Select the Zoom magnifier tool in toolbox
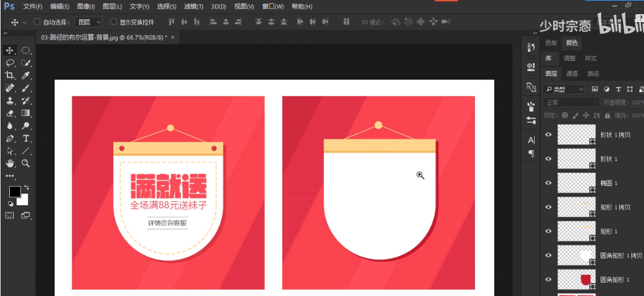Screen dimensions: 644x296 [26, 163]
